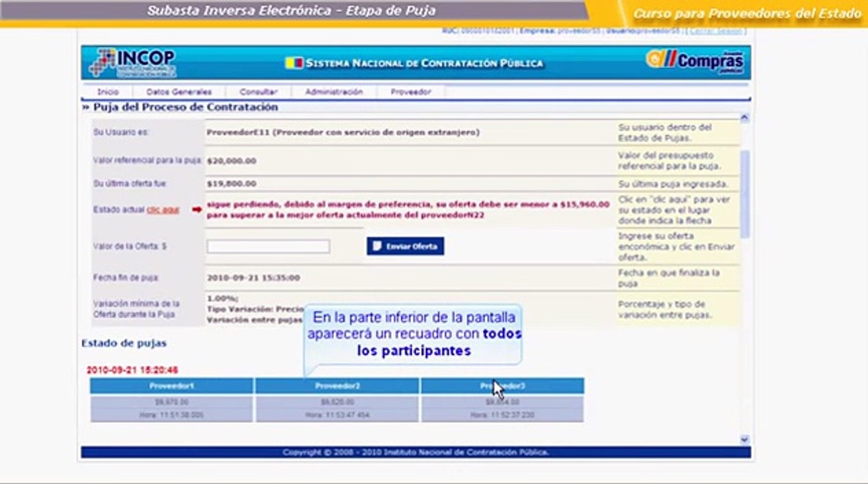The height and width of the screenshot is (484, 868).
Task: Open the Datos Generales menu
Action: [179, 92]
